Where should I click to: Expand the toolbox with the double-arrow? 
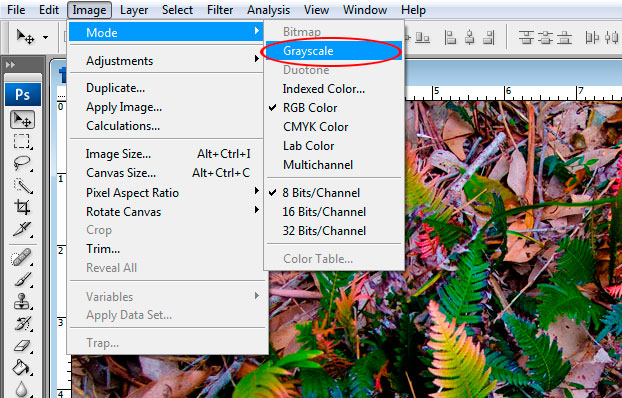(x=10, y=65)
